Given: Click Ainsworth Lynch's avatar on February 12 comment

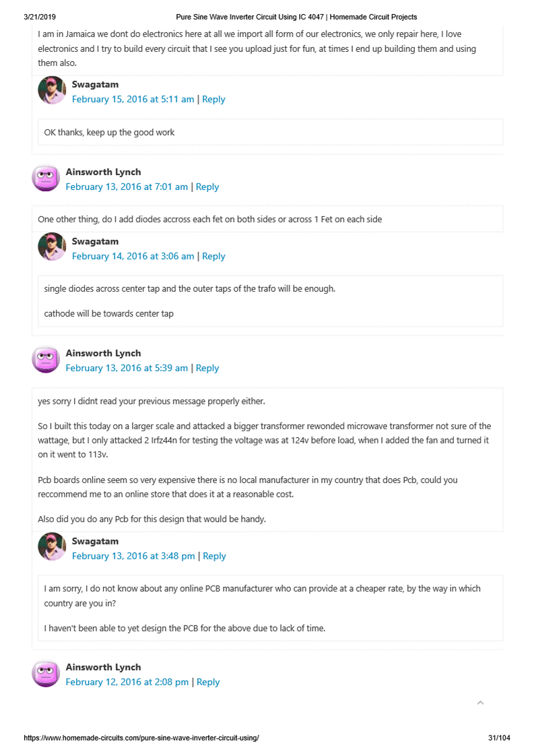Looking at the screenshot, I should (46, 673).
